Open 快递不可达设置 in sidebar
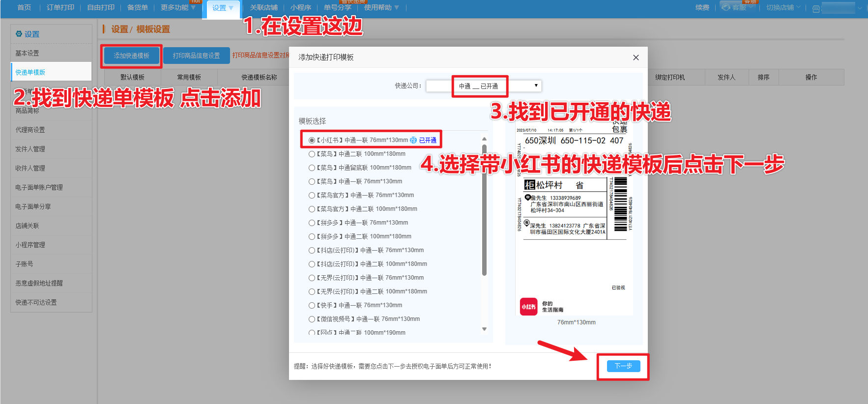 51,302
